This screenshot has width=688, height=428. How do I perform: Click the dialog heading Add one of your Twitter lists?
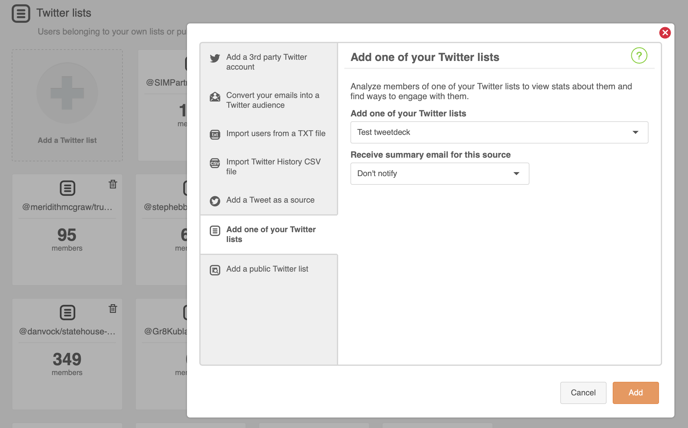(425, 57)
